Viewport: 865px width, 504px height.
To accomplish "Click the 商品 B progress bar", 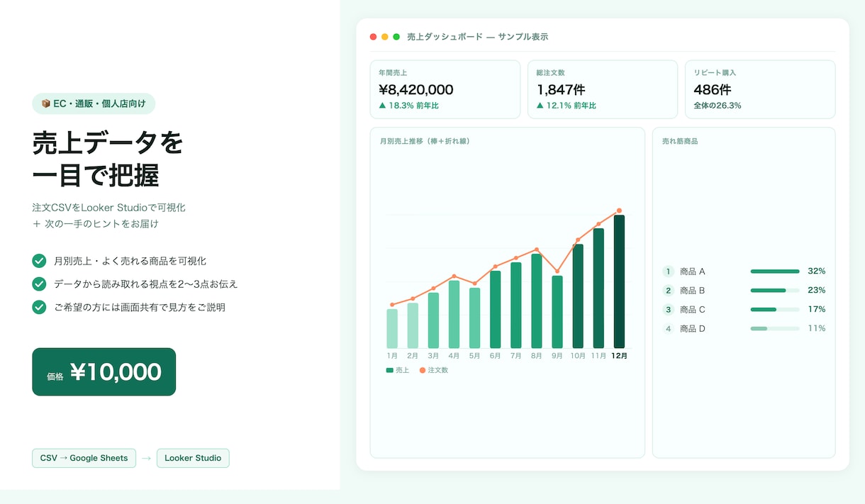I will 775,291.
